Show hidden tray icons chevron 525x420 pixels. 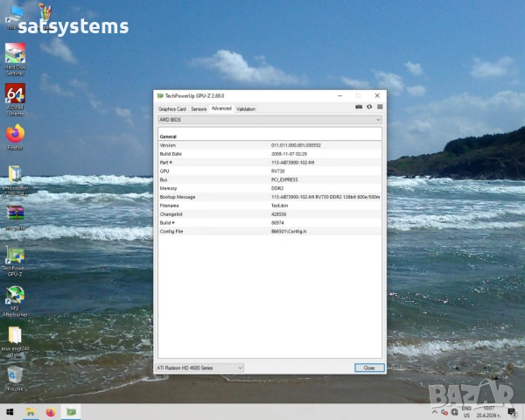pos(434,412)
